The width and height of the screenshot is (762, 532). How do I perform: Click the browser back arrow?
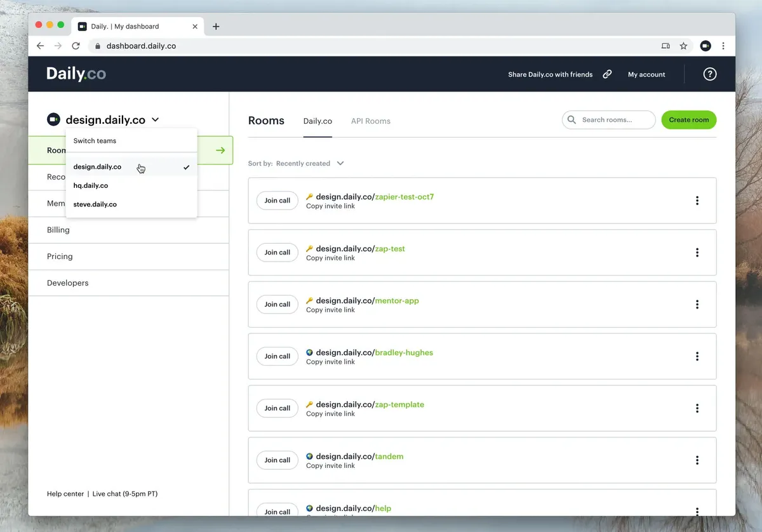pos(41,46)
